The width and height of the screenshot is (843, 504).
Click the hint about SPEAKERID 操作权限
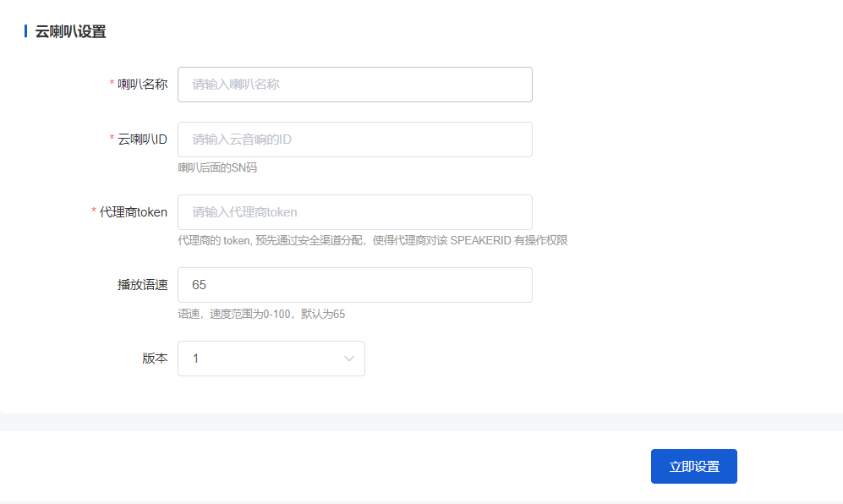(373, 240)
